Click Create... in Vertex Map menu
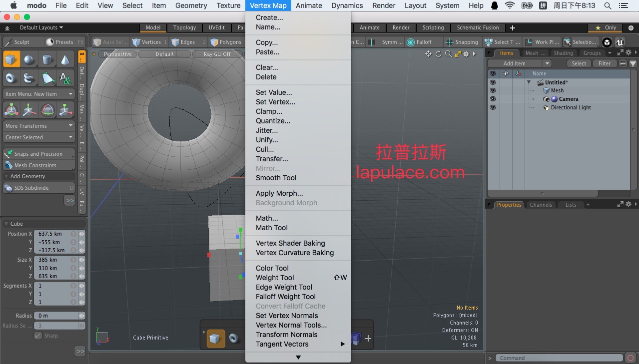The height and width of the screenshot is (364, 639). (298, 17)
